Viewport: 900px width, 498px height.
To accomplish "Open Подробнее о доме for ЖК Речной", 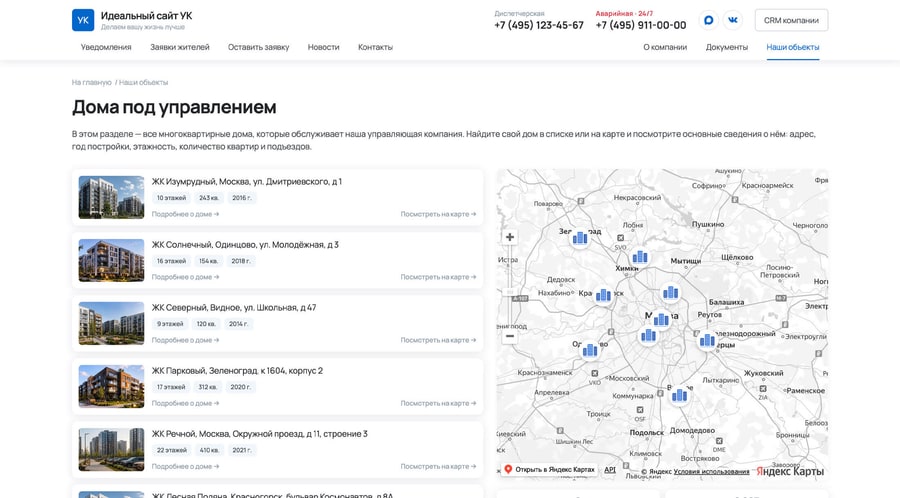I will coord(185,466).
